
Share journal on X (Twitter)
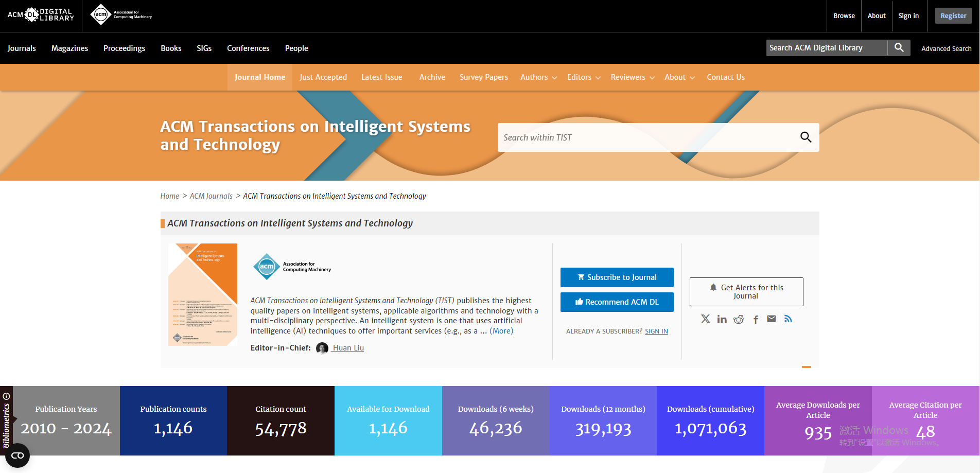point(705,319)
